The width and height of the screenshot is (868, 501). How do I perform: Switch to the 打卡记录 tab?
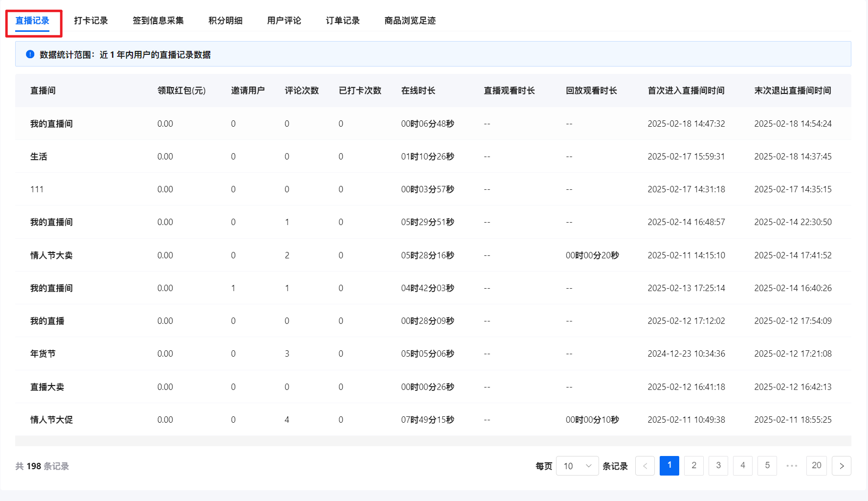click(91, 21)
